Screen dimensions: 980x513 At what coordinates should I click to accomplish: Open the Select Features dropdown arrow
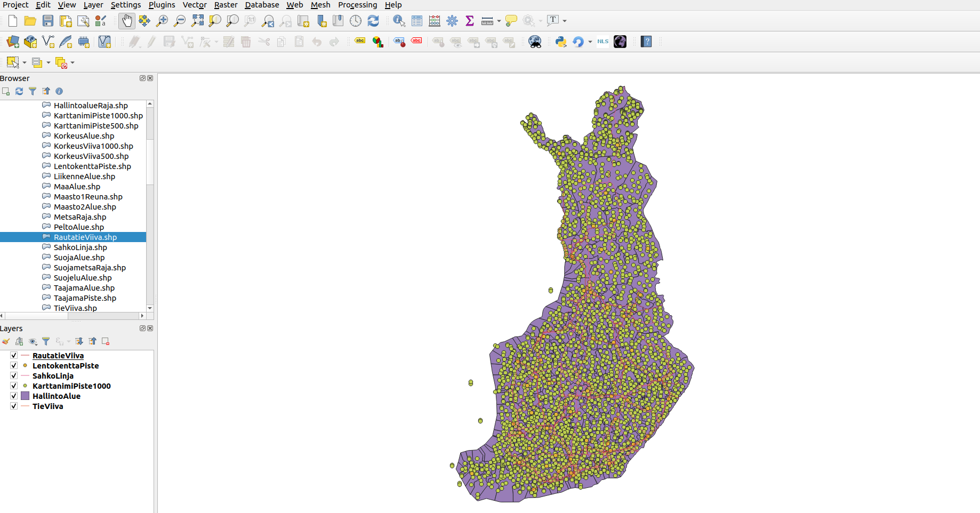click(25, 63)
